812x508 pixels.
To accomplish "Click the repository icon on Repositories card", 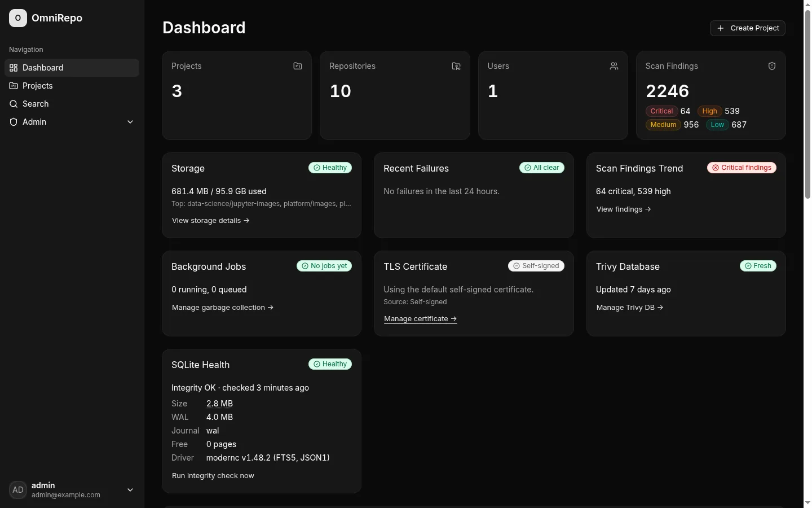I will point(456,66).
